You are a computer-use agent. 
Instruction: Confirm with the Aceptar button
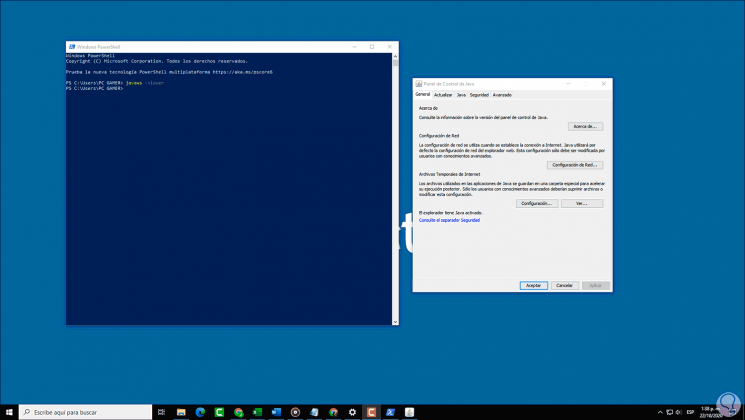(x=534, y=286)
